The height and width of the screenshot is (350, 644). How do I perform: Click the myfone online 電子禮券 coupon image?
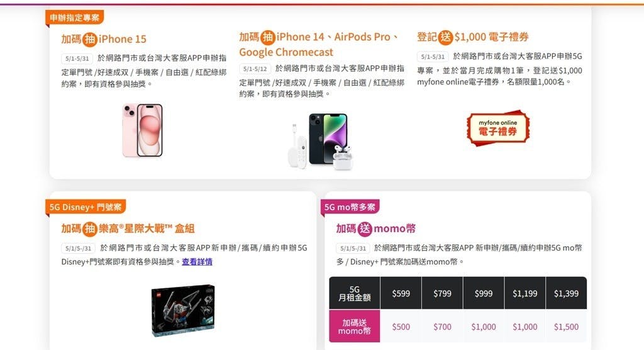coord(498,128)
